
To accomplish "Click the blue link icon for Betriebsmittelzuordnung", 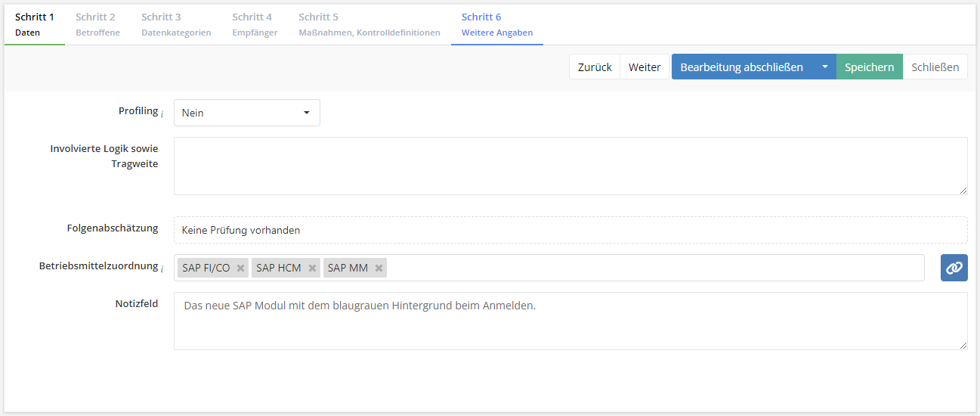I will point(954,268).
